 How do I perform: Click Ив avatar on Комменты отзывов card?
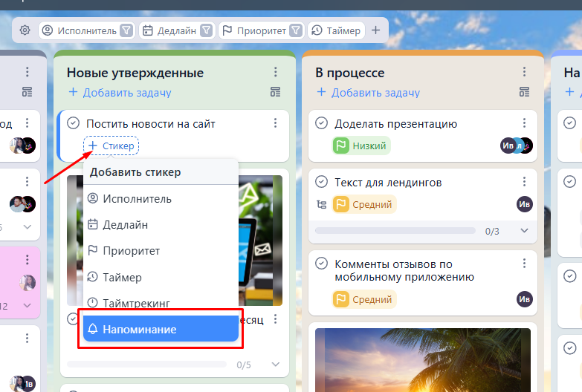[525, 299]
